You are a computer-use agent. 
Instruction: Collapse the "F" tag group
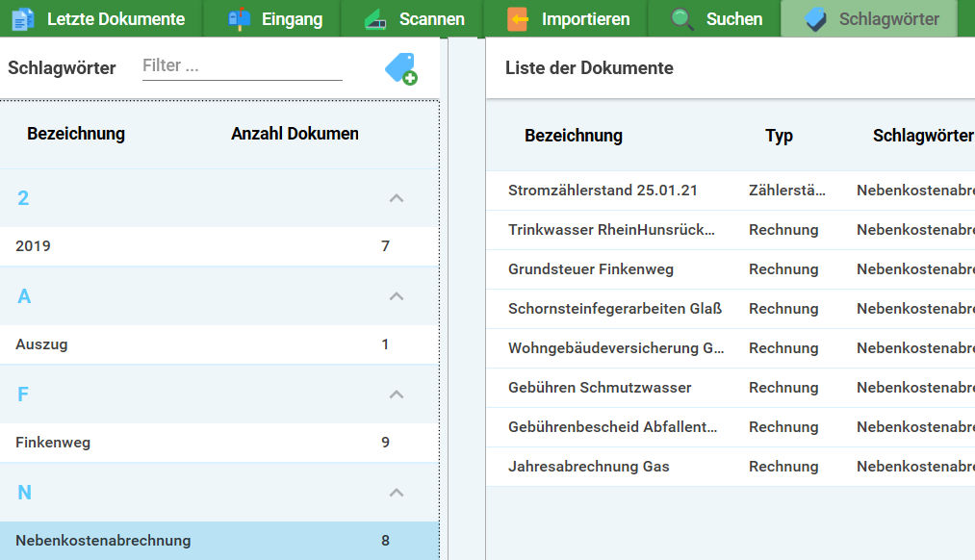pos(396,395)
